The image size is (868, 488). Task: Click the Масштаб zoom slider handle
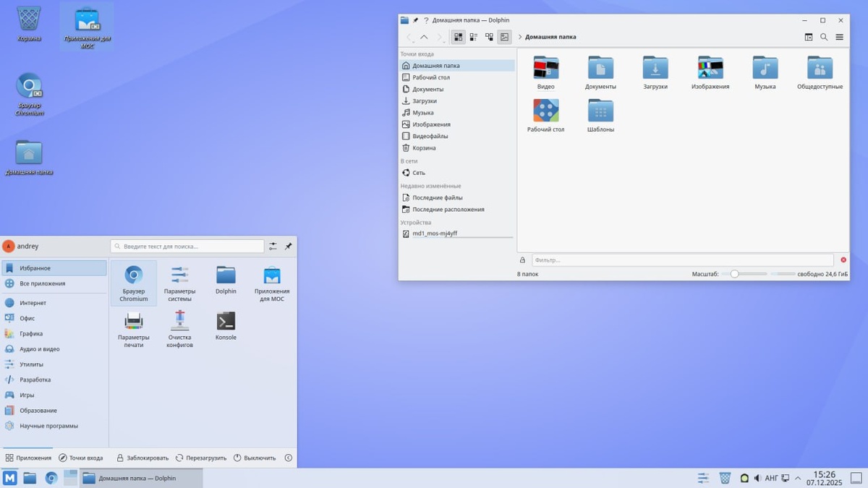tap(734, 274)
